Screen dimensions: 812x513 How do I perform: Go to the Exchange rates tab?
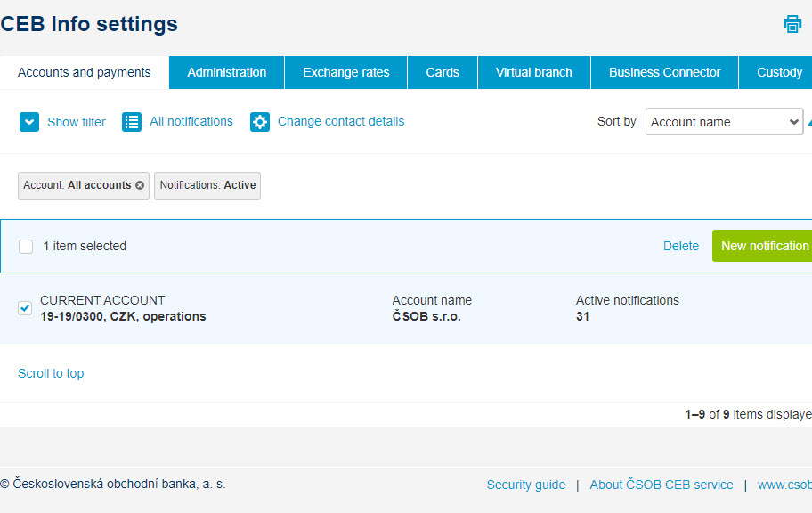[x=346, y=72]
